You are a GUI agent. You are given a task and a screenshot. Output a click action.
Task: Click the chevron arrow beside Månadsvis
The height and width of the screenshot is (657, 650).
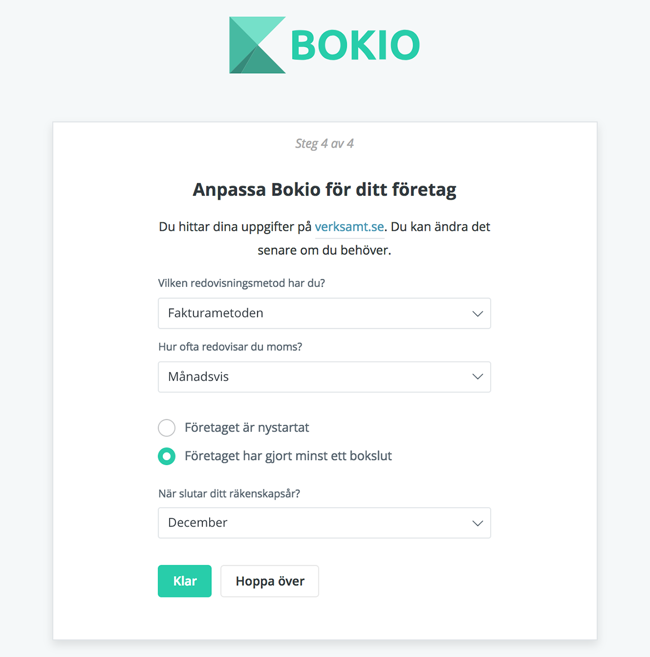click(x=477, y=377)
